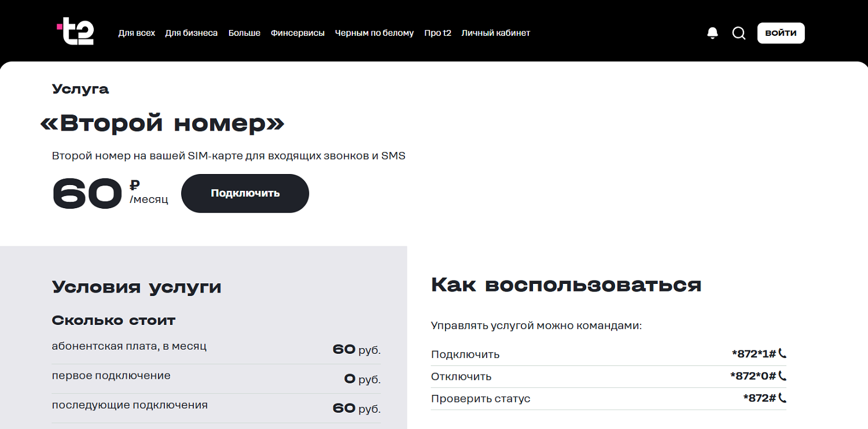Click the Услуга label above title
This screenshot has height=429, width=868.
click(x=80, y=89)
